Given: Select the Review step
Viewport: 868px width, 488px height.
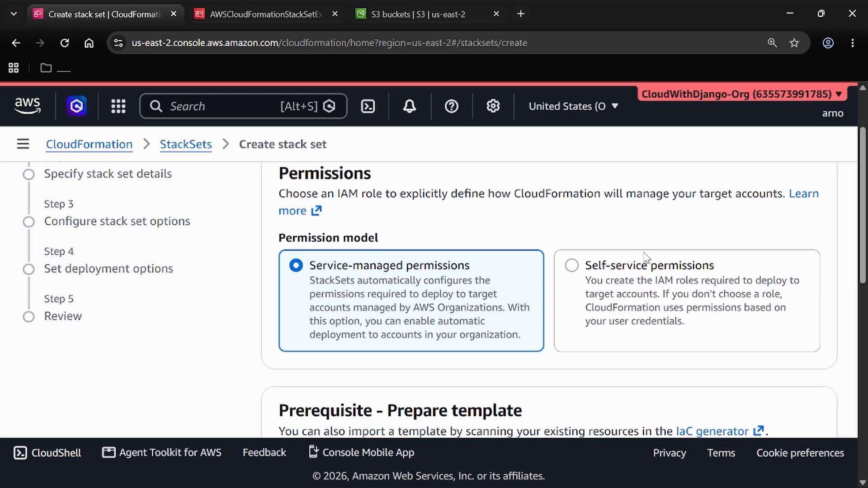Looking at the screenshot, I should (63, 316).
